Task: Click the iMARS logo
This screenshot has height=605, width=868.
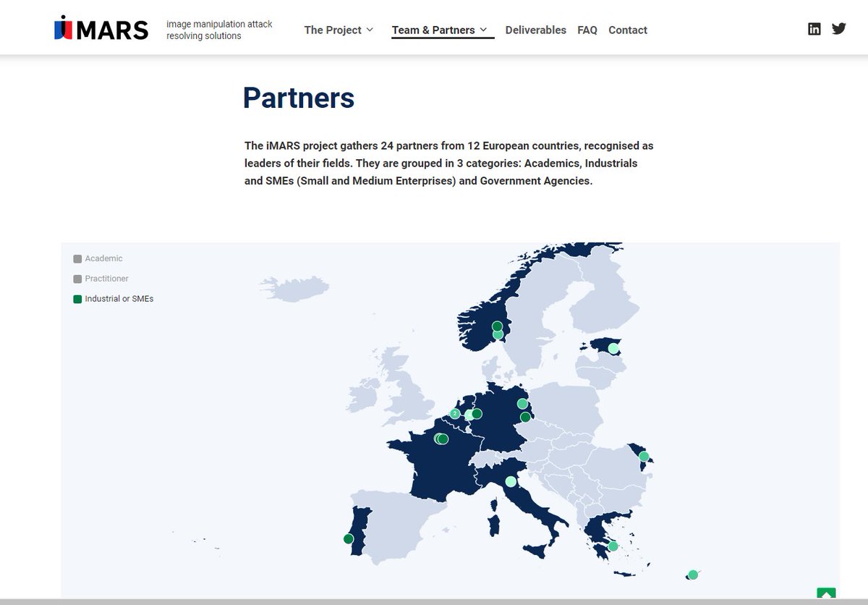Action: click(x=101, y=27)
